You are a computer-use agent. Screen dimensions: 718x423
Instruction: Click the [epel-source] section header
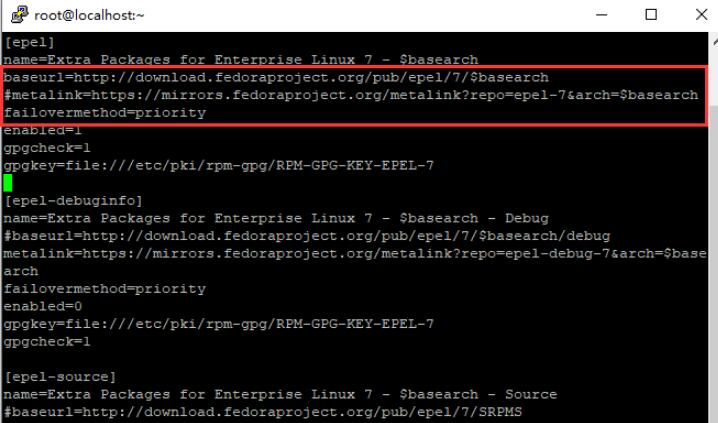click(60, 377)
